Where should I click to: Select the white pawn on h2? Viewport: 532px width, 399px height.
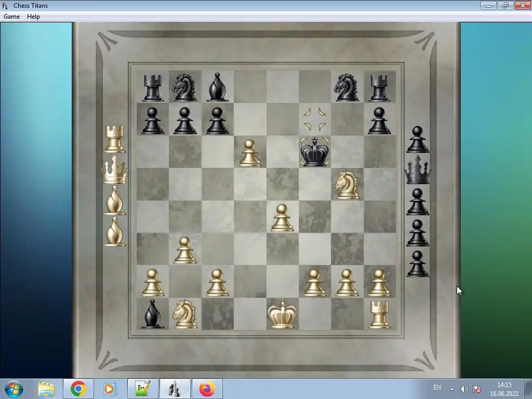pos(379,283)
